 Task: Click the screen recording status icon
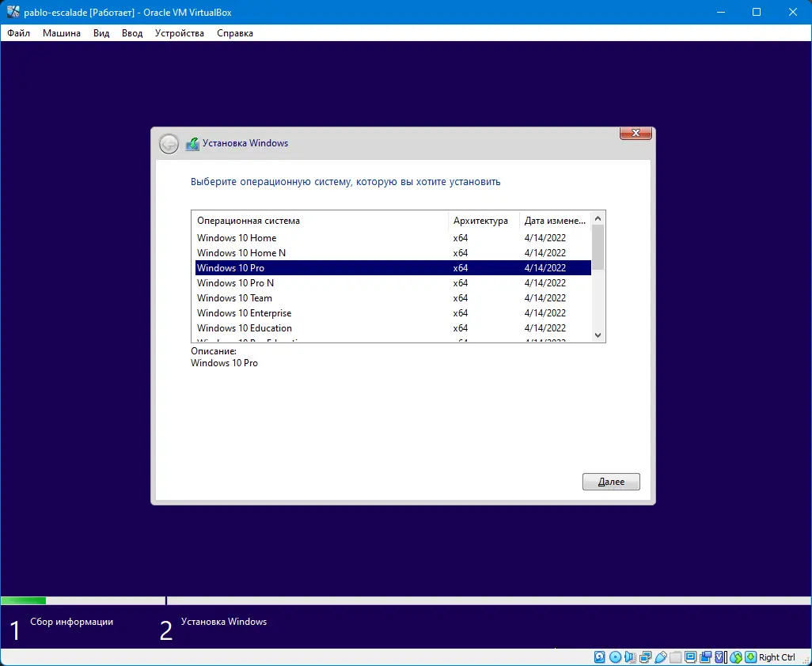click(705, 657)
